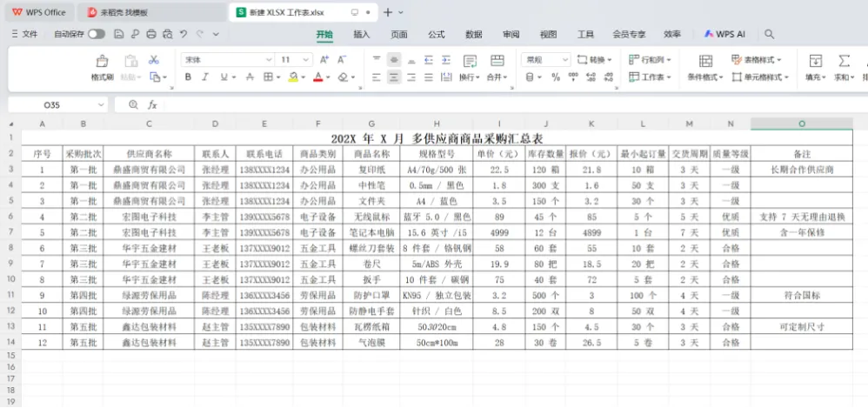868x408 pixels.
Task: Open the font size dropdown showing 11
Action: (x=306, y=60)
